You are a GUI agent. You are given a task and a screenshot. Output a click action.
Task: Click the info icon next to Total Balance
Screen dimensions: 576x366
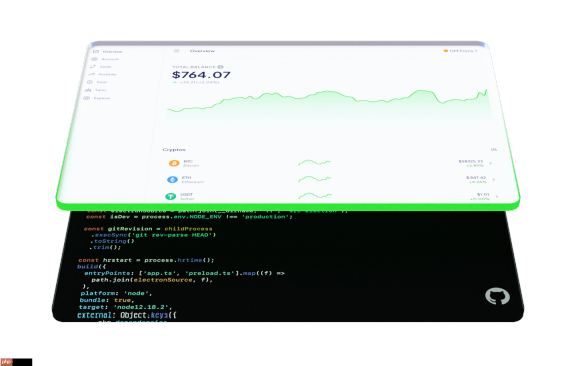point(220,67)
